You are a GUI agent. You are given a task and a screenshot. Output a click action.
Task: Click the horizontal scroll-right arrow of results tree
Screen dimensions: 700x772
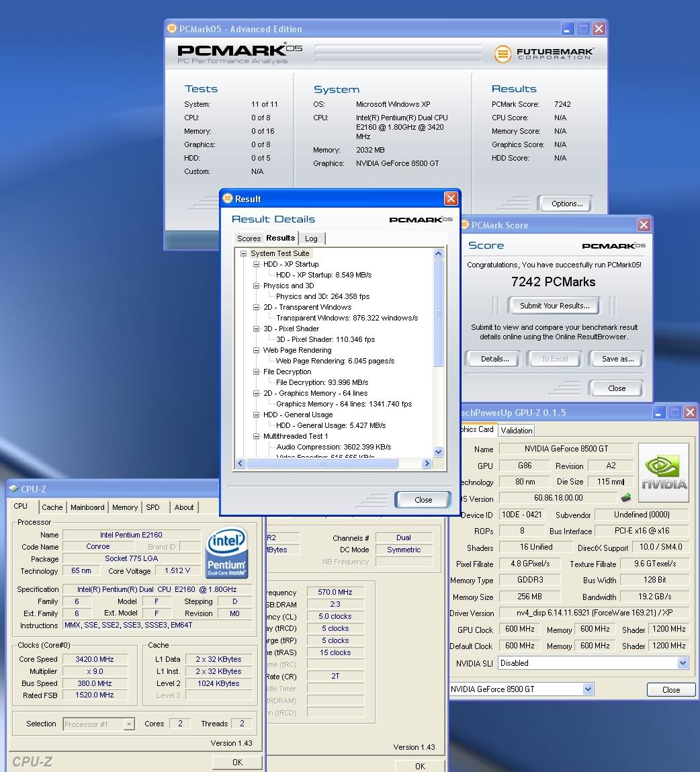tap(427, 464)
